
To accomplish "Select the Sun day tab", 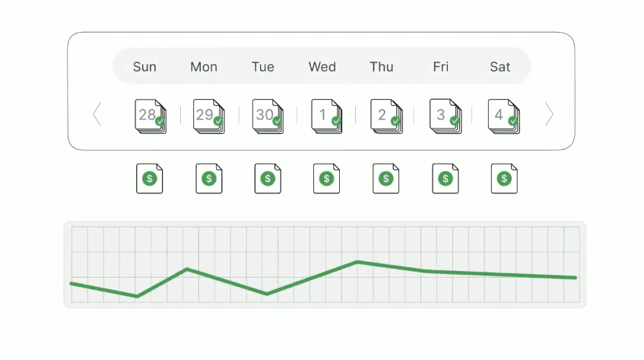I will [144, 67].
